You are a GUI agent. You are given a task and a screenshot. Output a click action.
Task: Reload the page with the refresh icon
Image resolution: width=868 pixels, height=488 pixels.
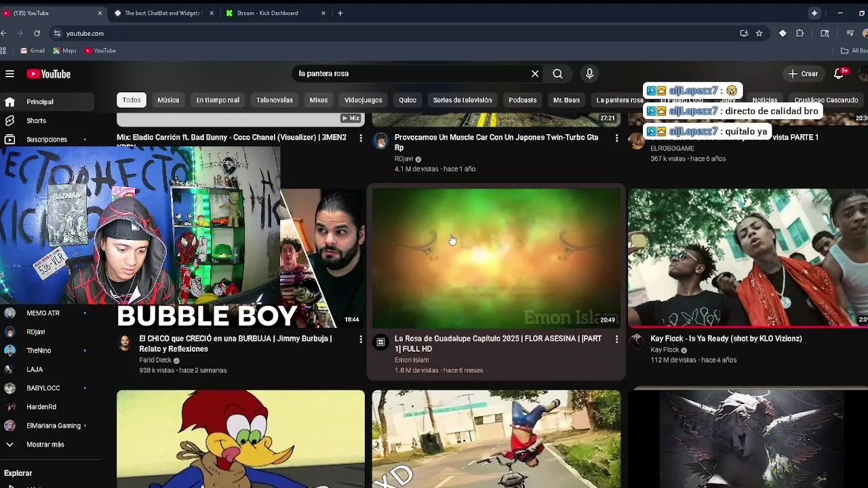pos(37,33)
